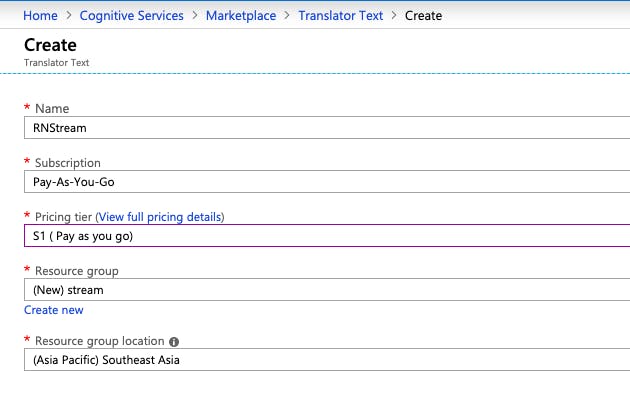Click the Pricing tier field label

coord(63,217)
